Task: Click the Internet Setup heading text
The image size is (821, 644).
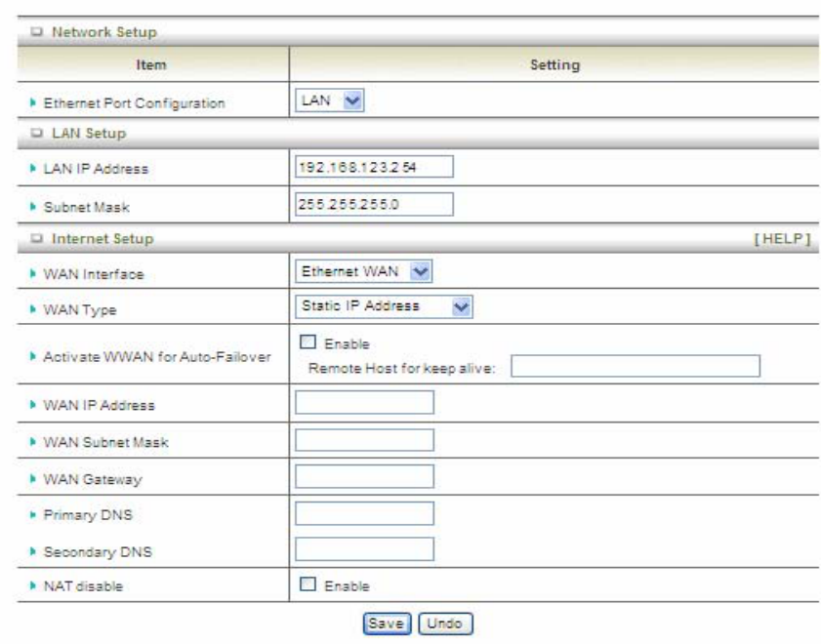Action: pos(103,238)
